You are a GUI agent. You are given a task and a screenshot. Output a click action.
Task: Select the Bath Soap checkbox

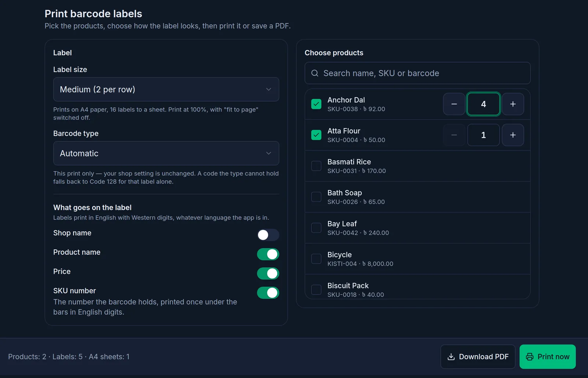[x=316, y=197]
